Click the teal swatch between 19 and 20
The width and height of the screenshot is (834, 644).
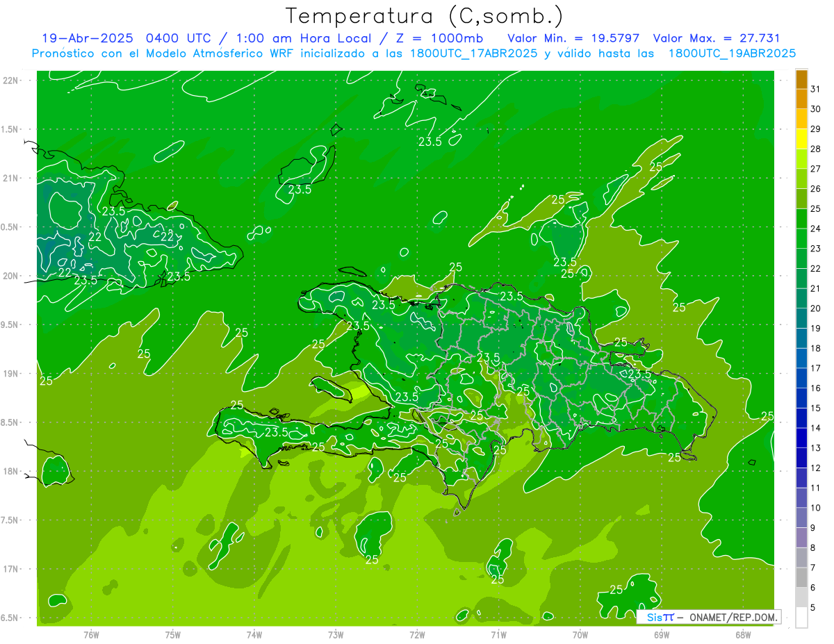(x=801, y=319)
